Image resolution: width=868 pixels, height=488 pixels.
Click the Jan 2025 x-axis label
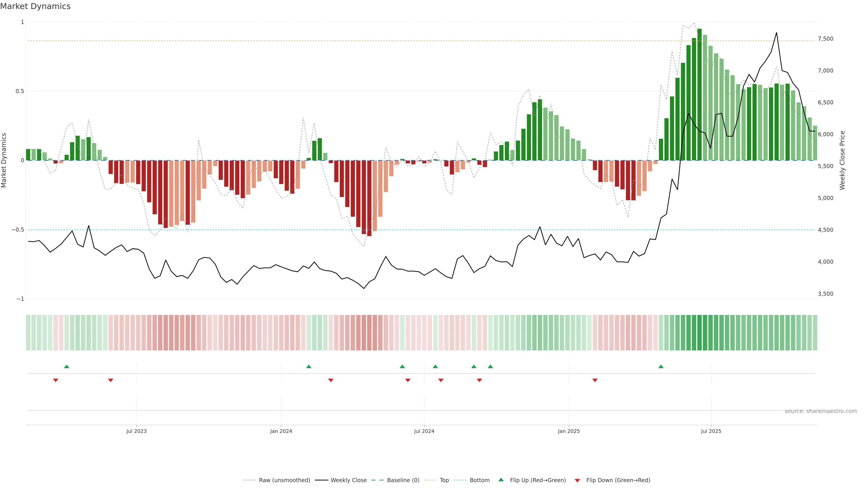pyautogui.click(x=569, y=431)
